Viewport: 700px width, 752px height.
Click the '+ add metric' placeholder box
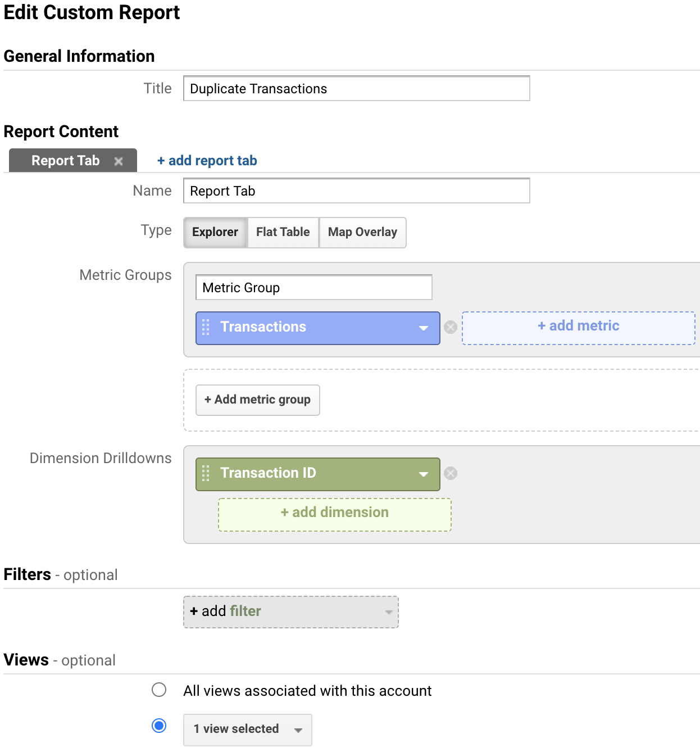(x=579, y=328)
